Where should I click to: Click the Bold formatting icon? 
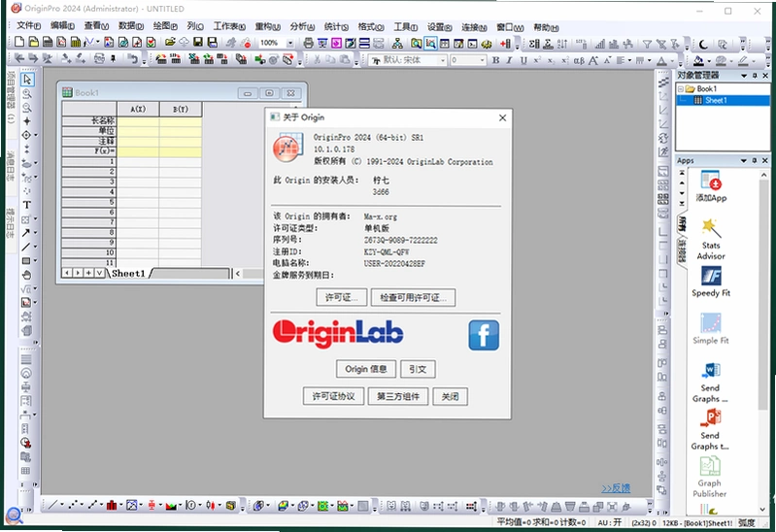click(495, 60)
